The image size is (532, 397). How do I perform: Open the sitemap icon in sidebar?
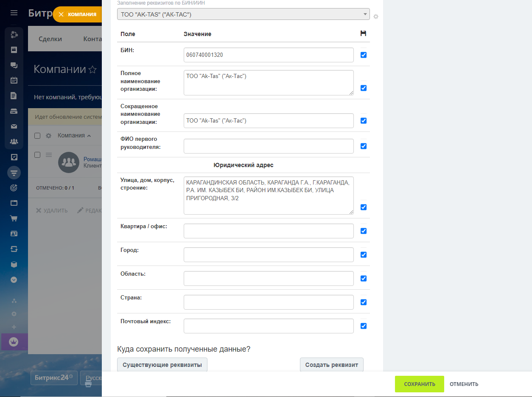pyautogui.click(x=14, y=301)
